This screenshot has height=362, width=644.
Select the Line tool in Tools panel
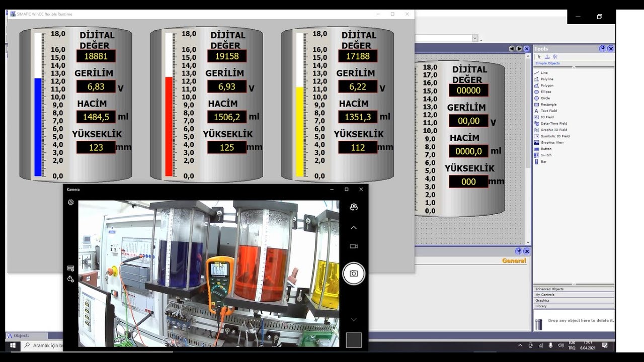[541, 73]
